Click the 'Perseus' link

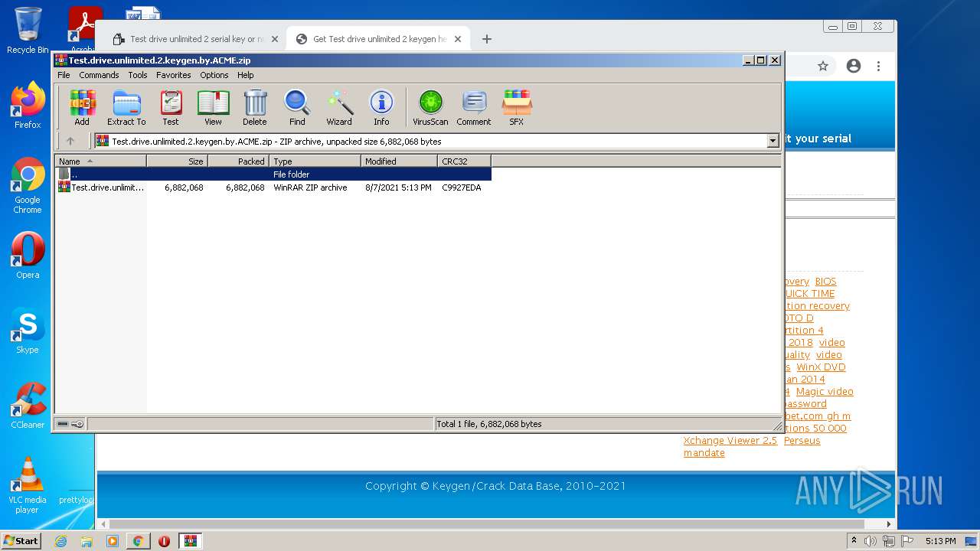point(802,441)
